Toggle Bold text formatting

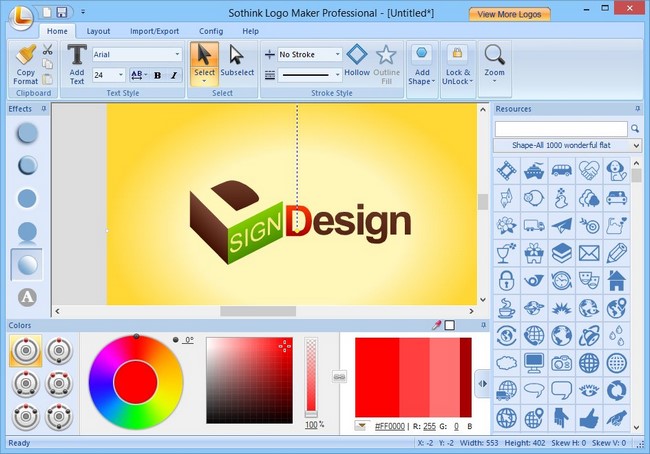click(157, 75)
